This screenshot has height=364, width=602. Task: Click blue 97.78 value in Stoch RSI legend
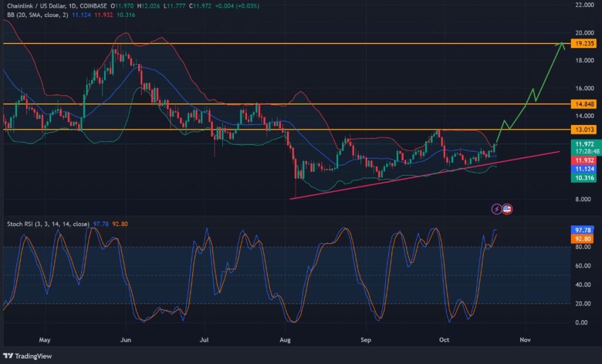click(101, 224)
